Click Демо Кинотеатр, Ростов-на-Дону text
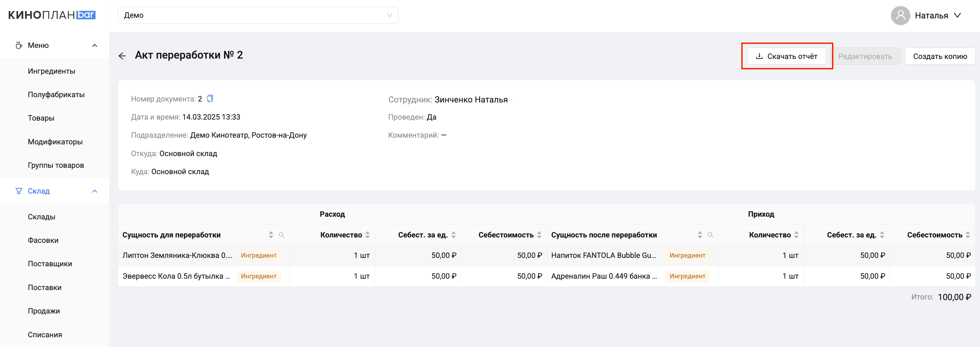This screenshot has width=980, height=347. point(248,135)
